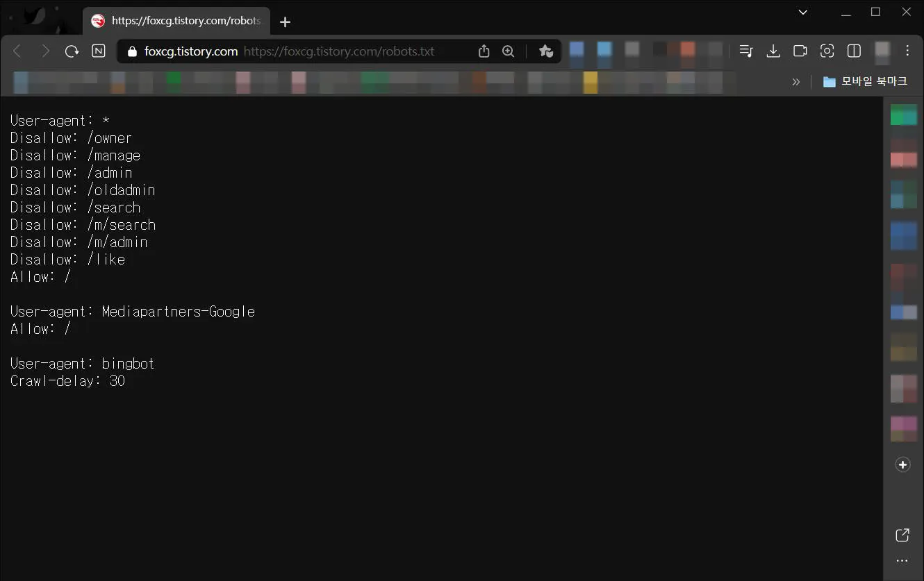Open sidebar more options menu

pyautogui.click(x=902, y=561)
